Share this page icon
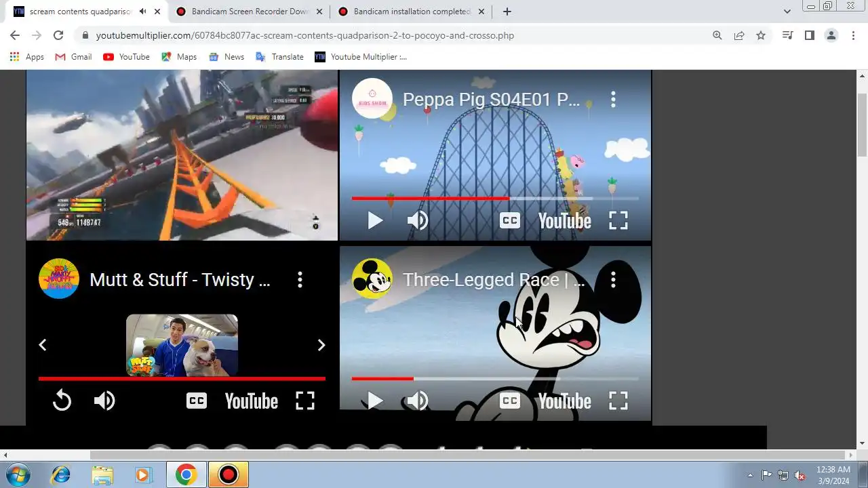 pos(739,35)
